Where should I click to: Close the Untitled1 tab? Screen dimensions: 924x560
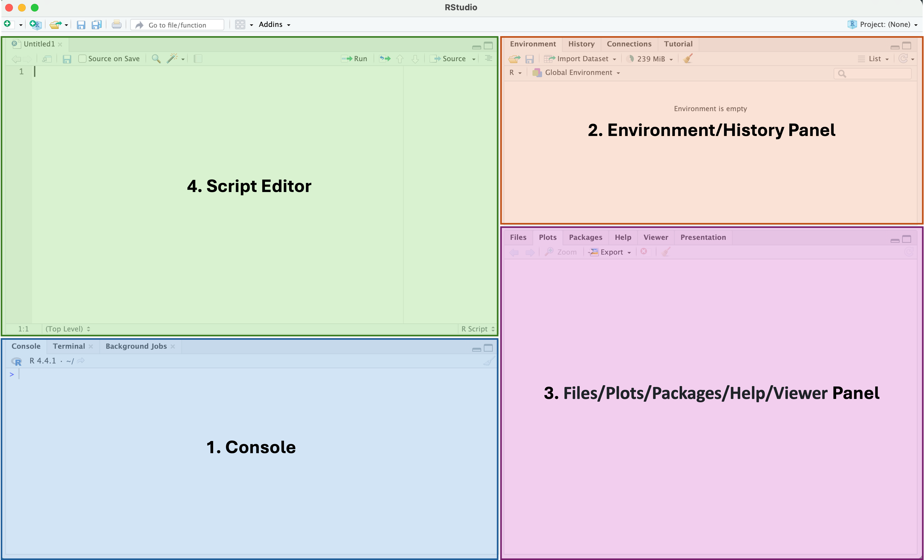click(x=60, y=44)
